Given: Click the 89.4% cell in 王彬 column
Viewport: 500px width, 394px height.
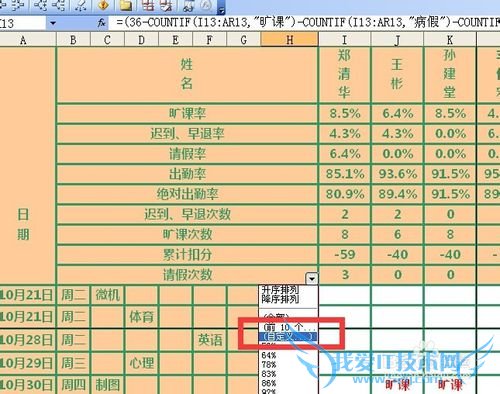Looking at the screenshot, I should click(x=397, y=194).
